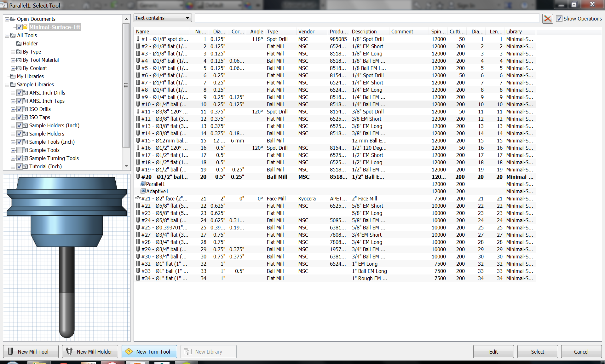Click the Sample Holders library icon
Screen dimensions: 605x364
[x=25, y=134]
